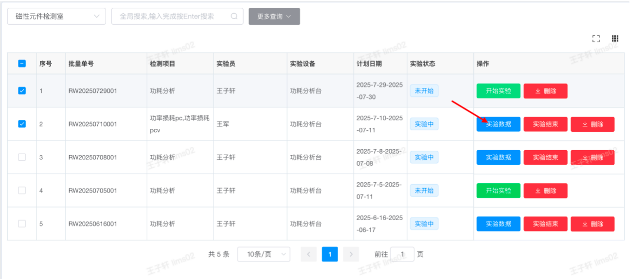Delete batch RW20250729001

545,91
